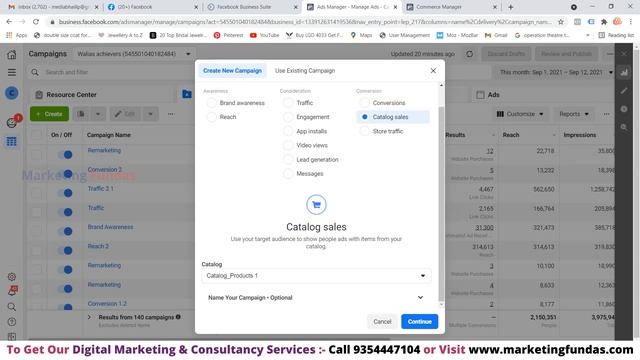
Task: Open the notifications face icon with red badge
Action: coord(12,122)
